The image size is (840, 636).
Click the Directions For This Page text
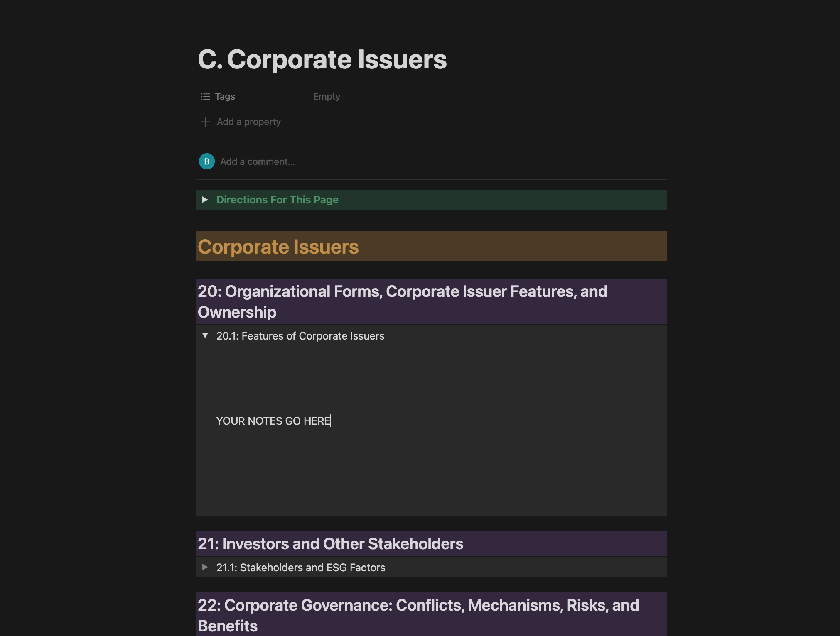[x=277, y=200]
